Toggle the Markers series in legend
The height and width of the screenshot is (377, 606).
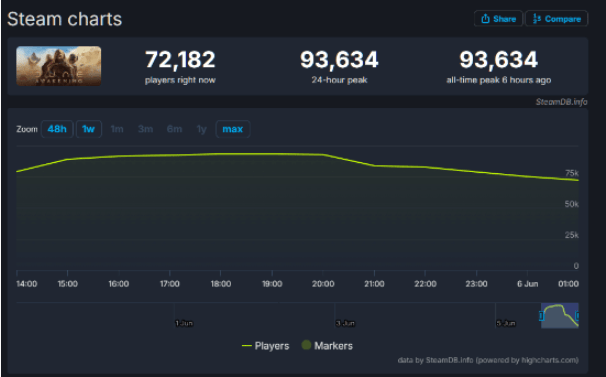point(327,345)
